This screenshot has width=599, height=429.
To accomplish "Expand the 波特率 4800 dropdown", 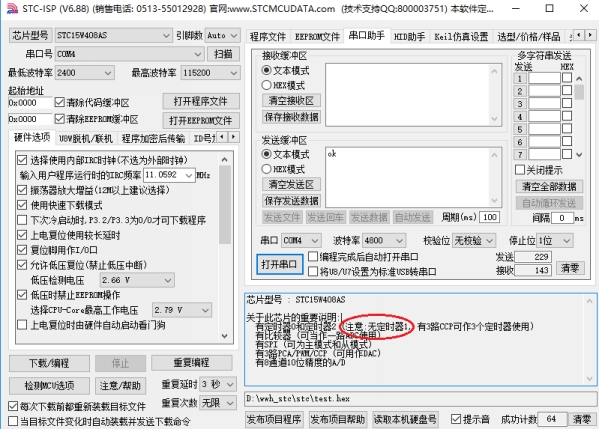I will [384, 240].
